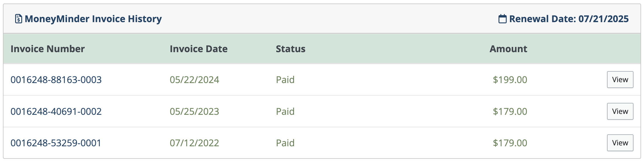The height and width of the screenshot is (162, 644).
Task: Click the Invoice Date column header
Action: (198, 49)
